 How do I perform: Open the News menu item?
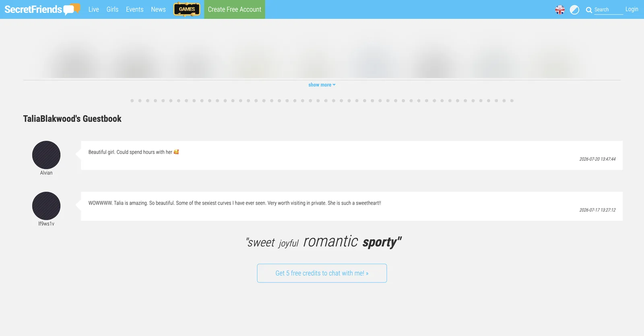158,9
